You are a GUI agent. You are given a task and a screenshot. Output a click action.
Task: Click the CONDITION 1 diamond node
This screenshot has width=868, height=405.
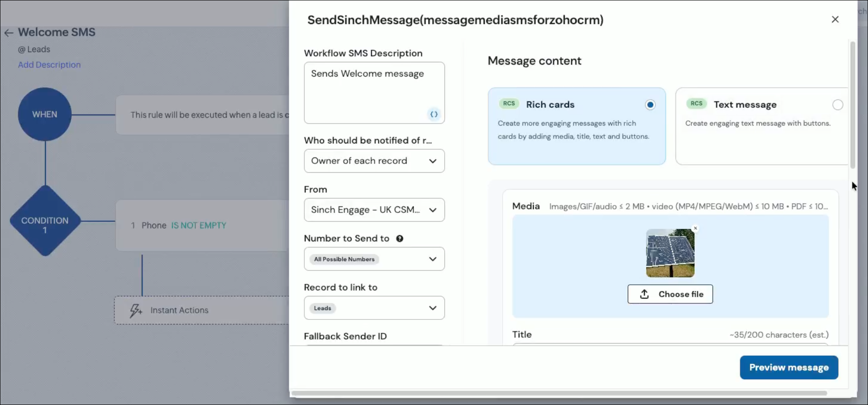[x=45, y=221]
